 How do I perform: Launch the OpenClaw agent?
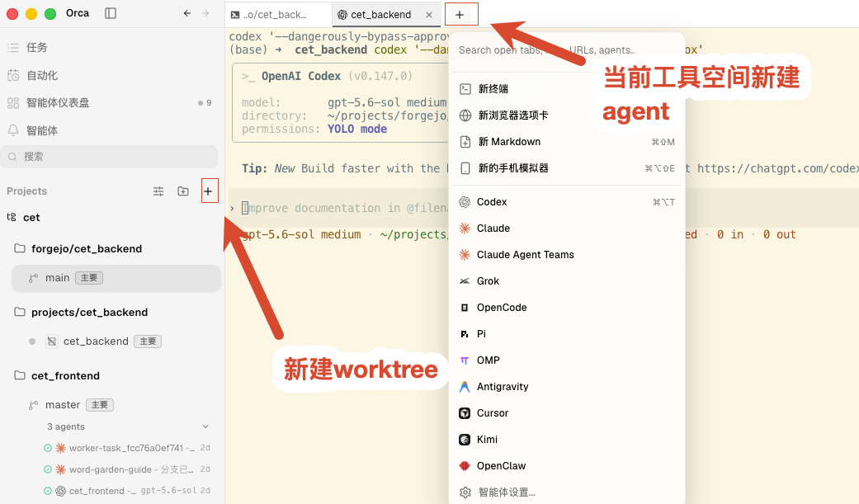(x=567, y=466)
